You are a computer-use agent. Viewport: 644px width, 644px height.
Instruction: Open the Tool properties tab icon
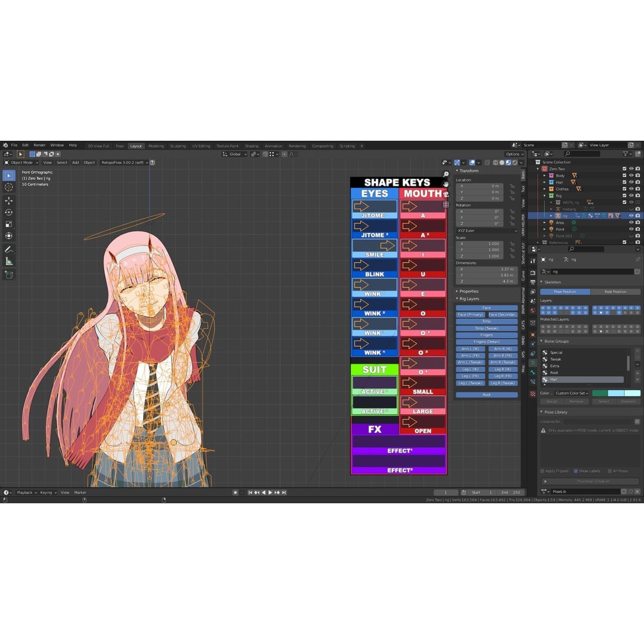point(532,261)
